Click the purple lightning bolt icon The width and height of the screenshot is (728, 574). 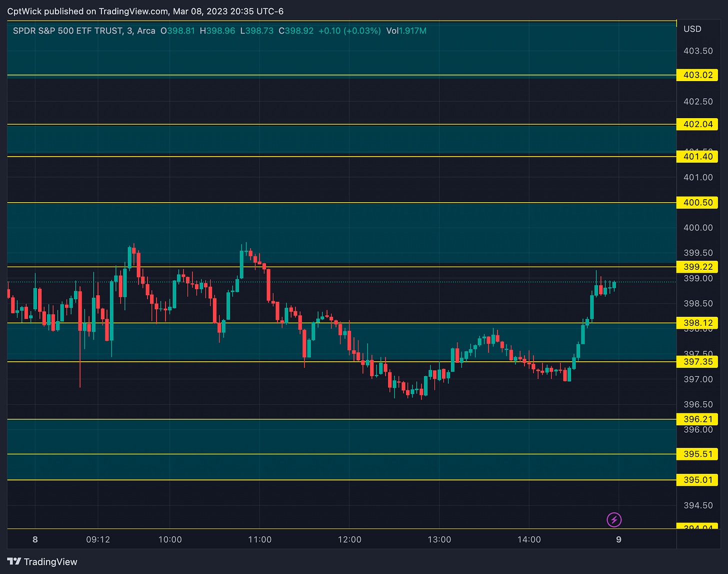(614, 520)
